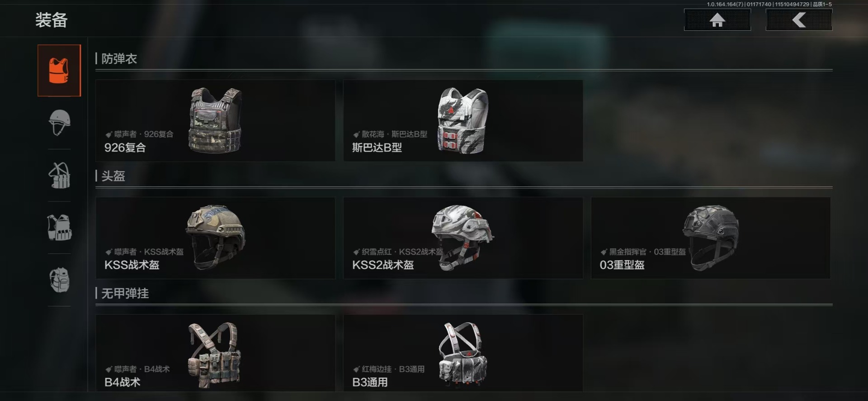Viewport: 868px width, 401px height.
Task: Select the 926复合 armor vest card
Action: coord(215,120)
